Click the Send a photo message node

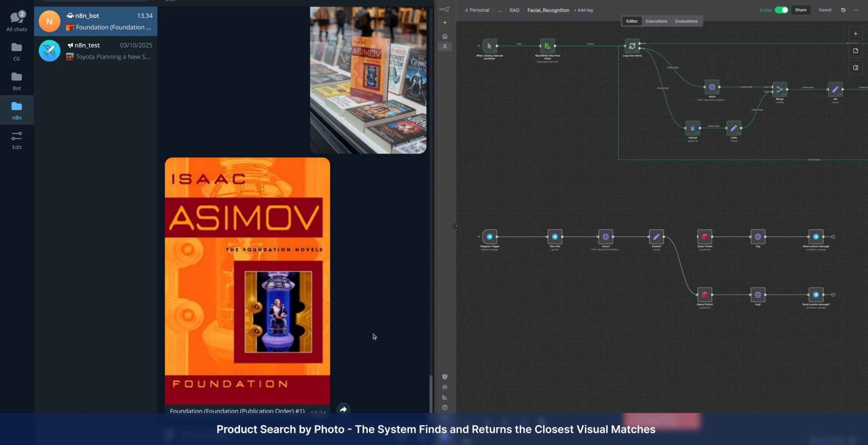coord(816,237)
